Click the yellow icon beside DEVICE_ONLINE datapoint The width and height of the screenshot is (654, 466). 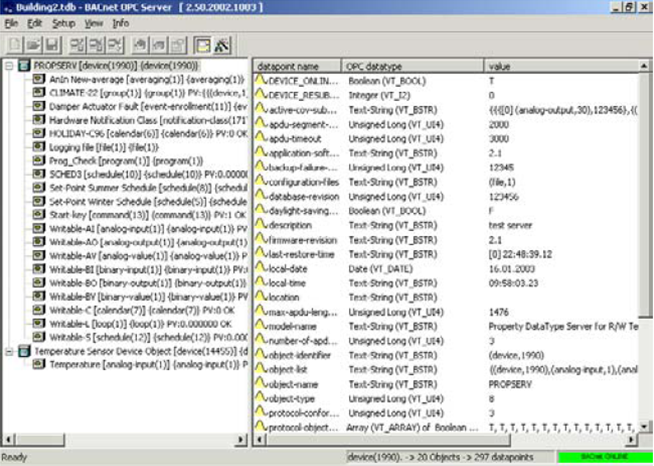[260, 79]
